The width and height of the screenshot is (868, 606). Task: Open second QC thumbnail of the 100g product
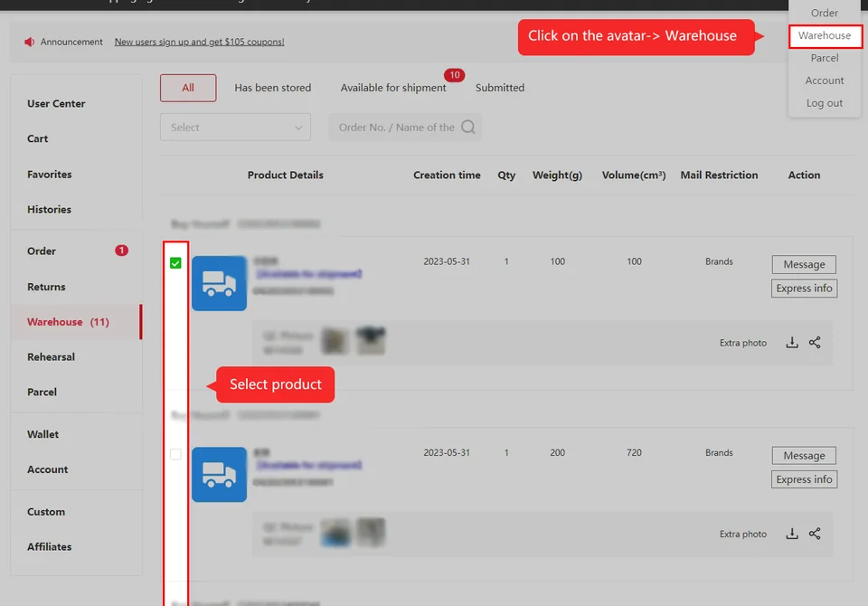[371, 341]
